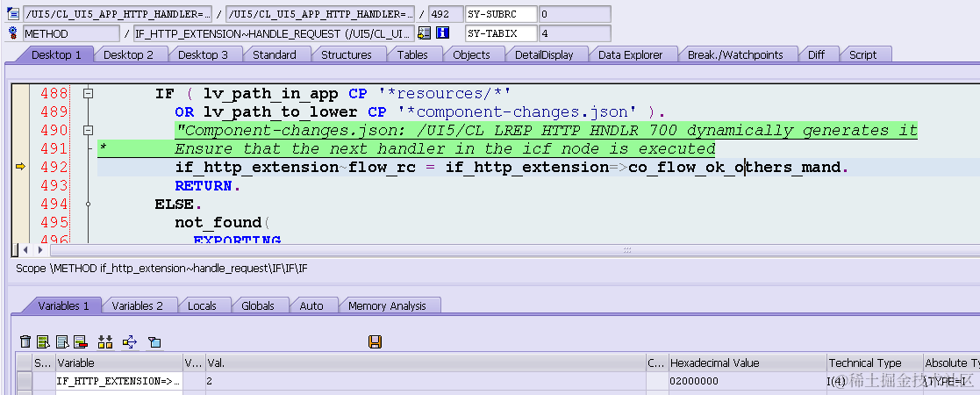This screenshot has height=395, width=980.
Task: Click the hexadecimal value 02000000 cell
Action: 747,380
